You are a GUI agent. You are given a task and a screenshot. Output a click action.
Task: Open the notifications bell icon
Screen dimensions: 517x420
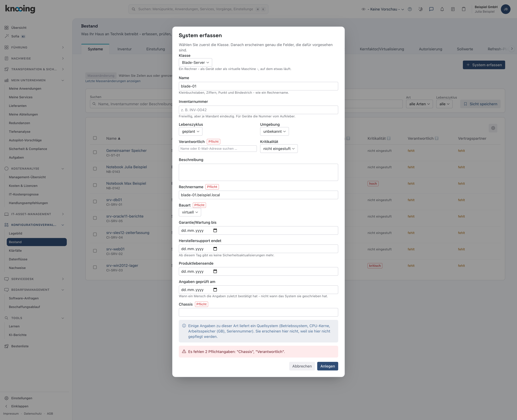(x=442, y=9)
